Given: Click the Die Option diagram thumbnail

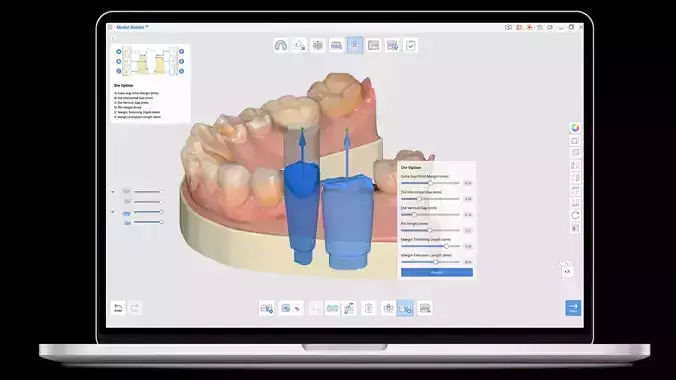Looking at the screenshot, I should 150,61.
